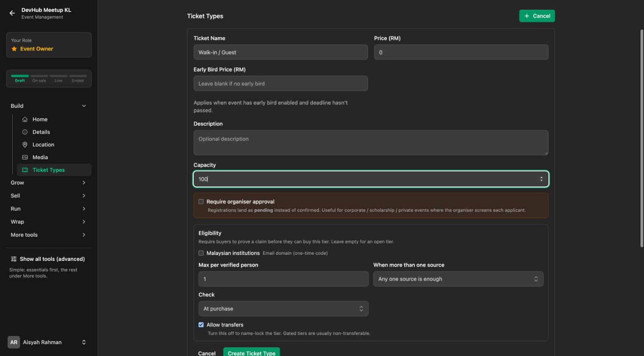This screenshot has width=644, height=356.
Task: Click the AR user avatar
Action: 14,342
